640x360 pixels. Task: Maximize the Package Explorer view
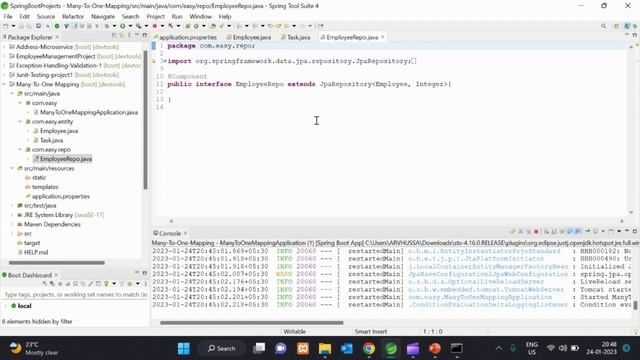pyautogui.click(x=144, y=35)
